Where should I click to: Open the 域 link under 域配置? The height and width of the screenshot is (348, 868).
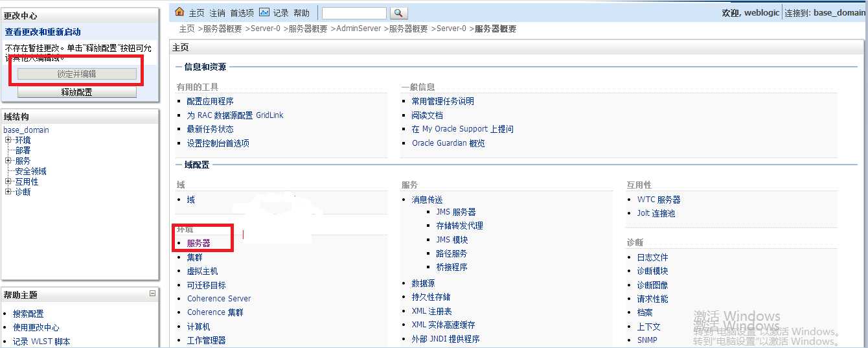tap(190, 200)
